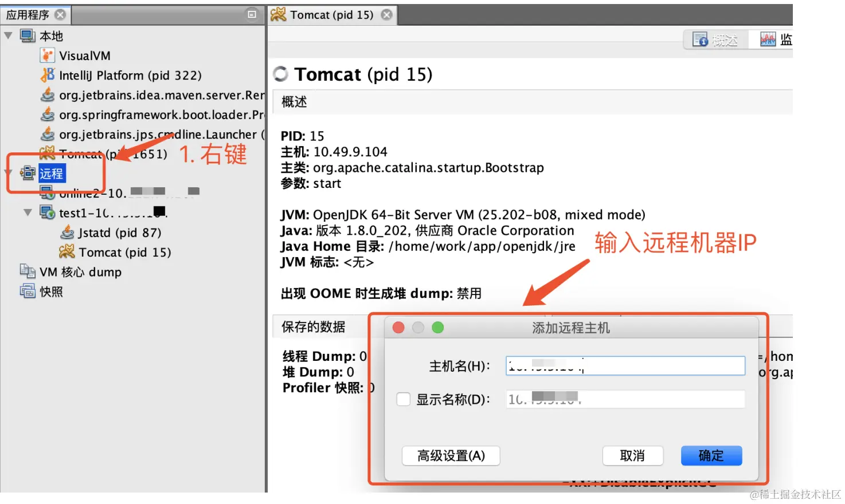The width and height of the screenshot is (845, 504).
Task: Click the IntelliJ Platform (pid 322) icon
Action: click(47, 75)
